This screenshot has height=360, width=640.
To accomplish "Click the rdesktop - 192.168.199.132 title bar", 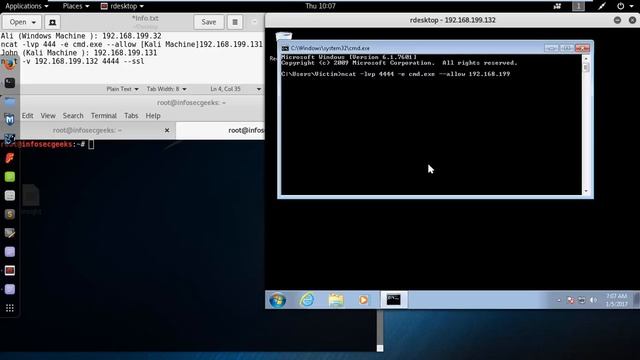I will coord(453,20).
